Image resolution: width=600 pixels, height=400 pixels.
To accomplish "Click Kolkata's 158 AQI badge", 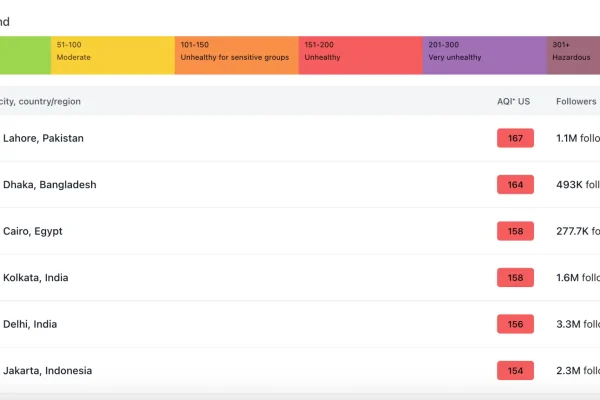I will pos(515,278).
